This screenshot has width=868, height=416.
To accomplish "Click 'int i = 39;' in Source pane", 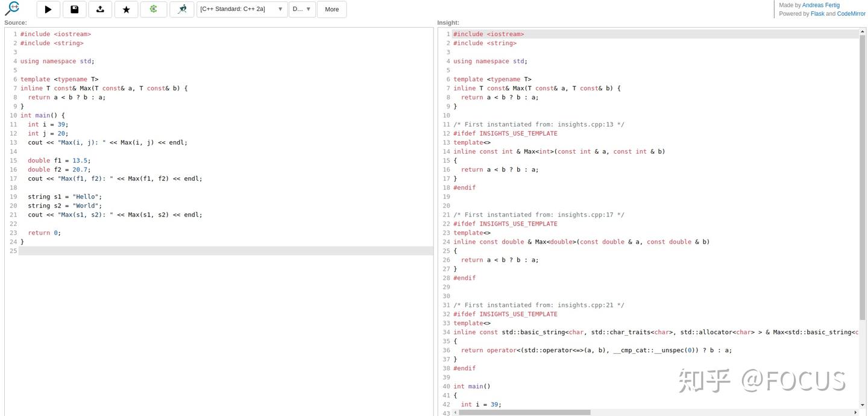I will [x=48, y=124].
